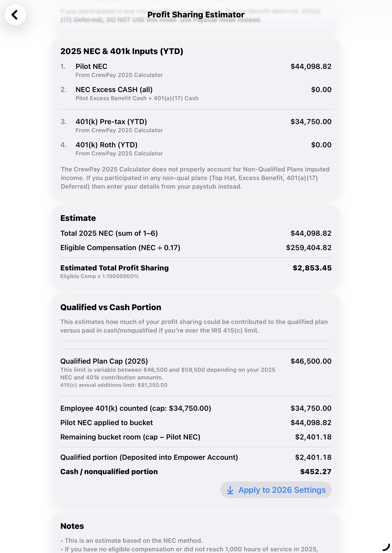Tap the Profit Sharing Estimator title
Image resolution: width=392 pixels, height=553 pixels.
pyautogui.click(x=196, y=15)
